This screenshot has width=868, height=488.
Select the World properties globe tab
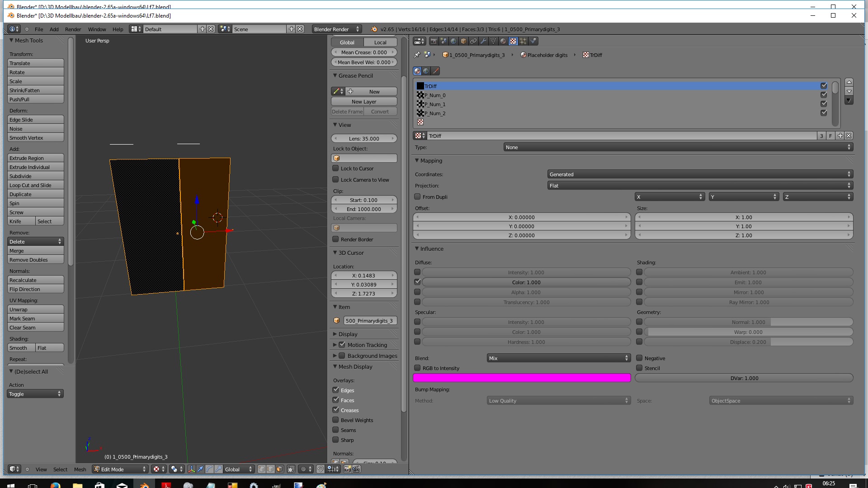tap(453, 41)
